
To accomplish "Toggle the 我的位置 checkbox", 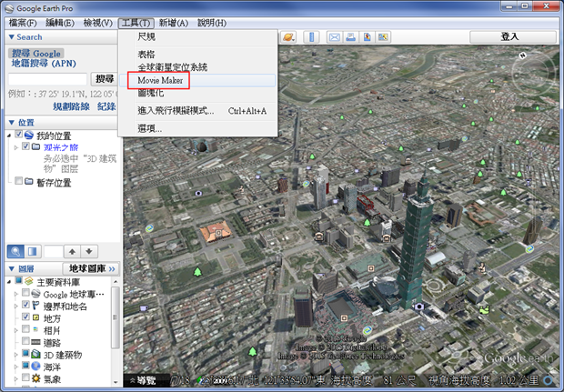I will 19,135.
